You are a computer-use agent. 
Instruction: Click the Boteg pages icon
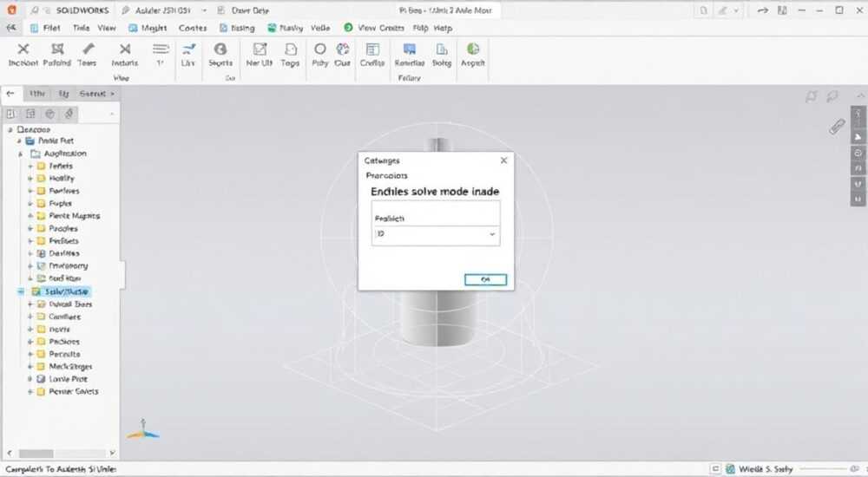point(442,49)
